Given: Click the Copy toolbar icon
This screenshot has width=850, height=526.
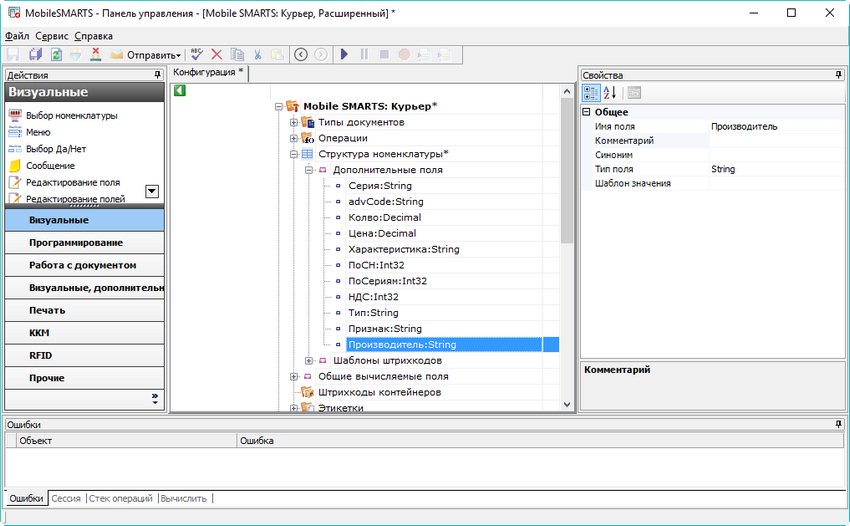Looking at the screenshot, I should point(237,54).
